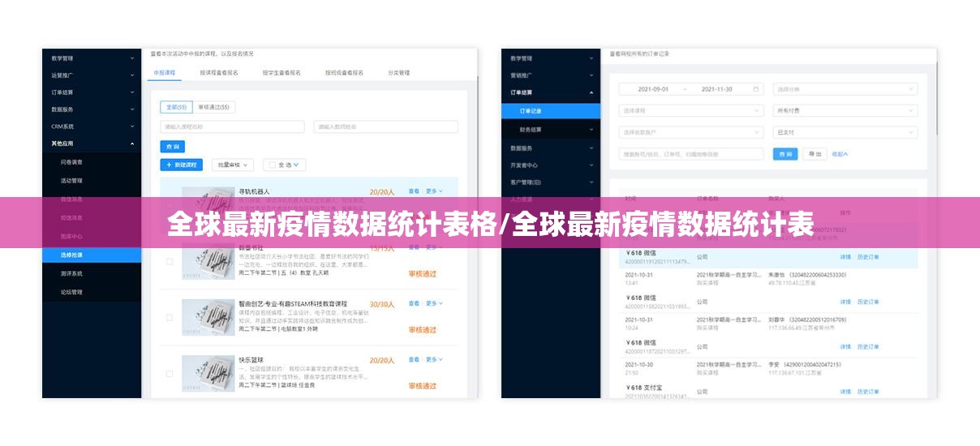Open the 已支付 status dropdown
This screenshot has height=446, width=980.
845,132
